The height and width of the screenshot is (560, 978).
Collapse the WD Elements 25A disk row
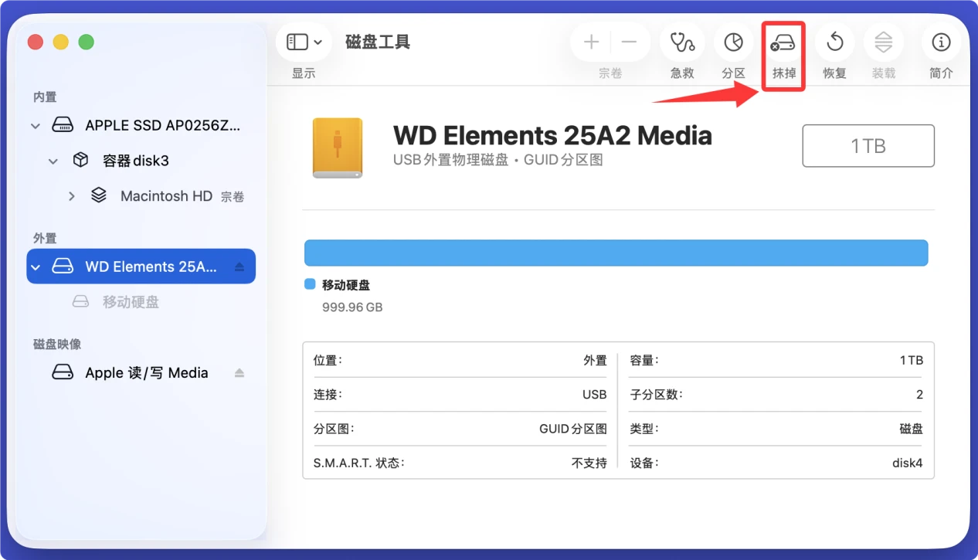click(36, 267)
